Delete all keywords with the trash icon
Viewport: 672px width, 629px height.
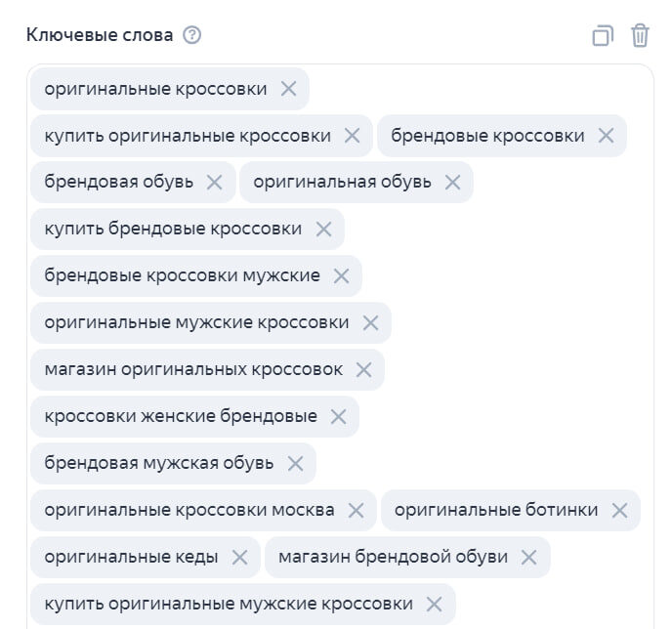[640, 36]
